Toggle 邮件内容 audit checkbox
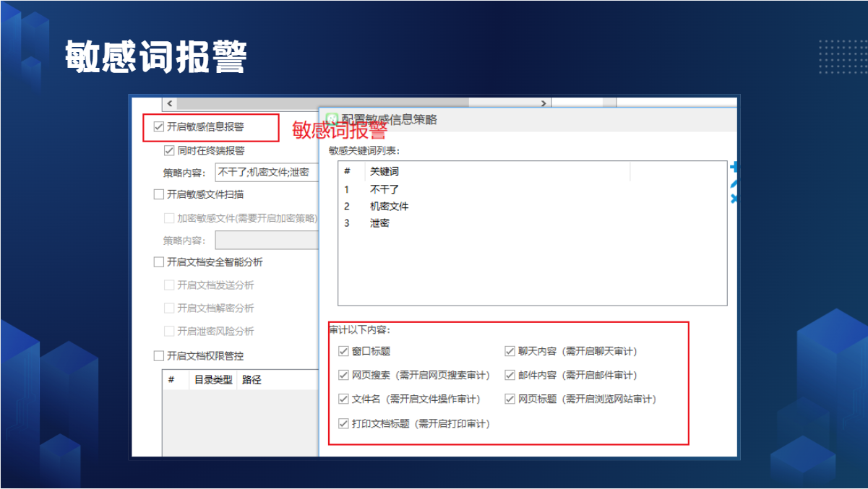868x489 pixels. point(510,376)
